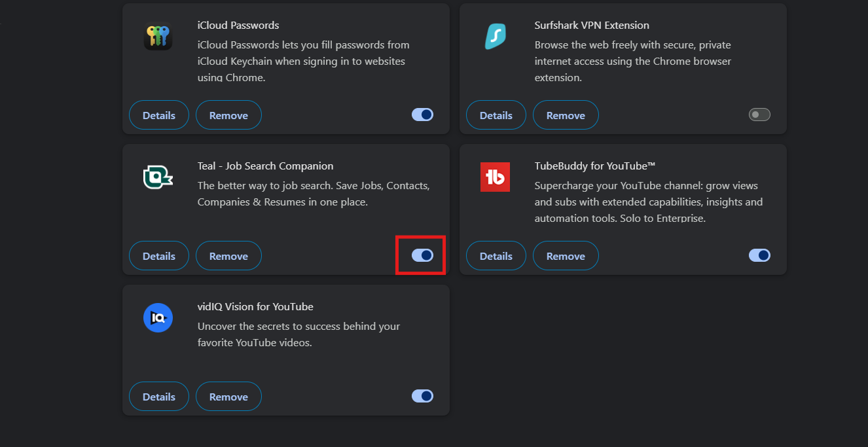The width and height of the screenshot is (868, 447).
Task: Click the 'iCloud Passwords' title text
Action: [x=238, y=26]
